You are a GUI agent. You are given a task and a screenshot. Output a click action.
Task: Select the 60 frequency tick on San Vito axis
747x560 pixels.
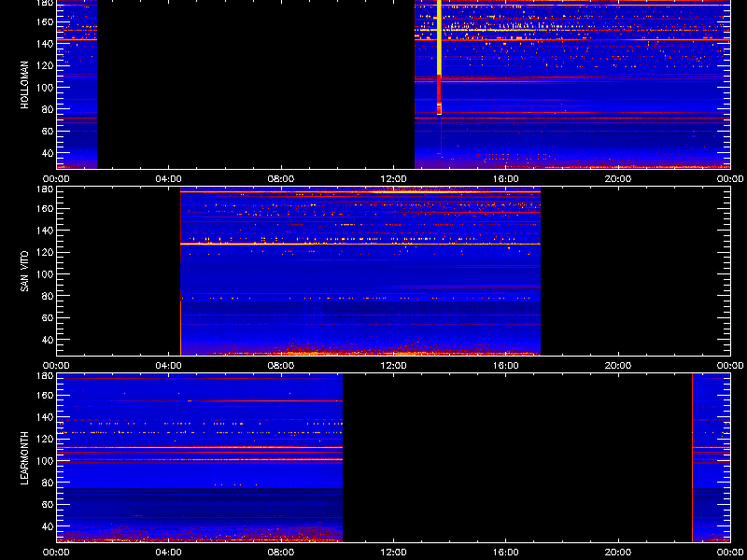pos(48,318)
